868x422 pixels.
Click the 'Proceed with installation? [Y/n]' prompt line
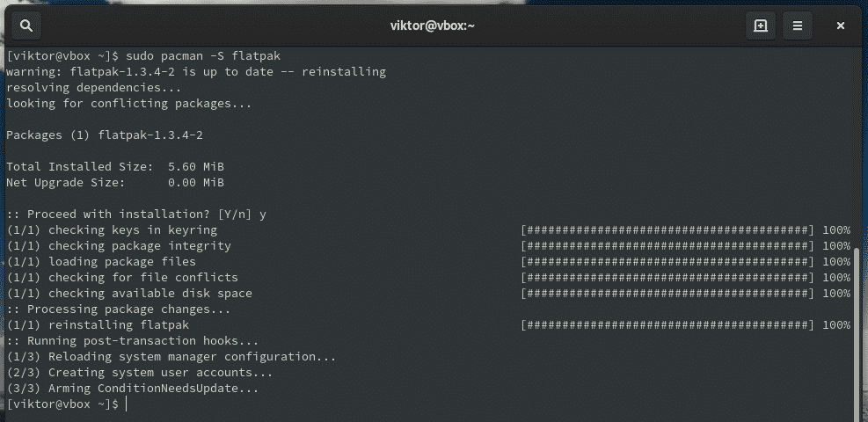point(136,214)
